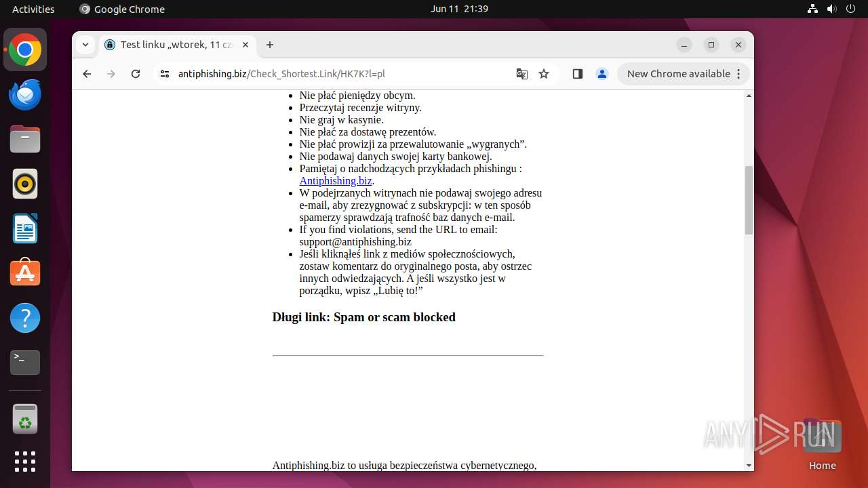Open the clock and calendar menu
The image size is (868, 488).
[459, 9]
